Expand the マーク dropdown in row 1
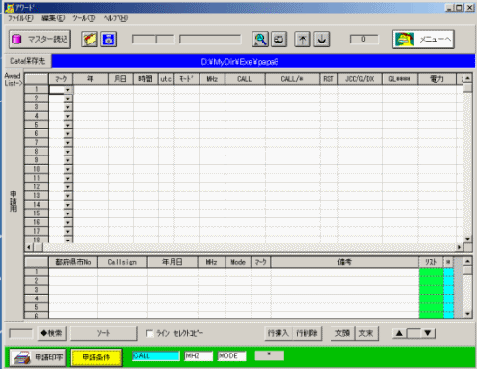 (x=68, y=90)
